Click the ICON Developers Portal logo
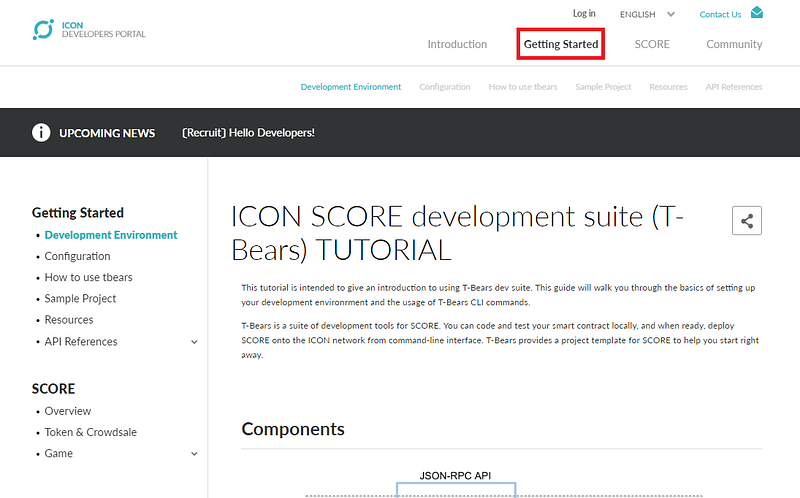 click(x=89, y=30)
